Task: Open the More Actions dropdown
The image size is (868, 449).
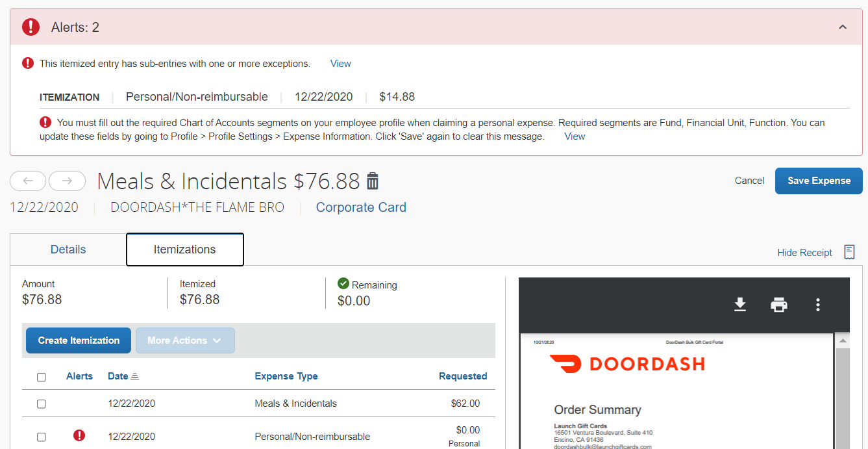Action: tap(185, 340)
